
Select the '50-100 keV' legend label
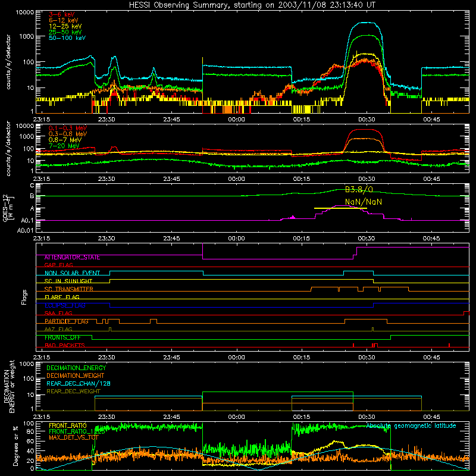click(67, 38)
